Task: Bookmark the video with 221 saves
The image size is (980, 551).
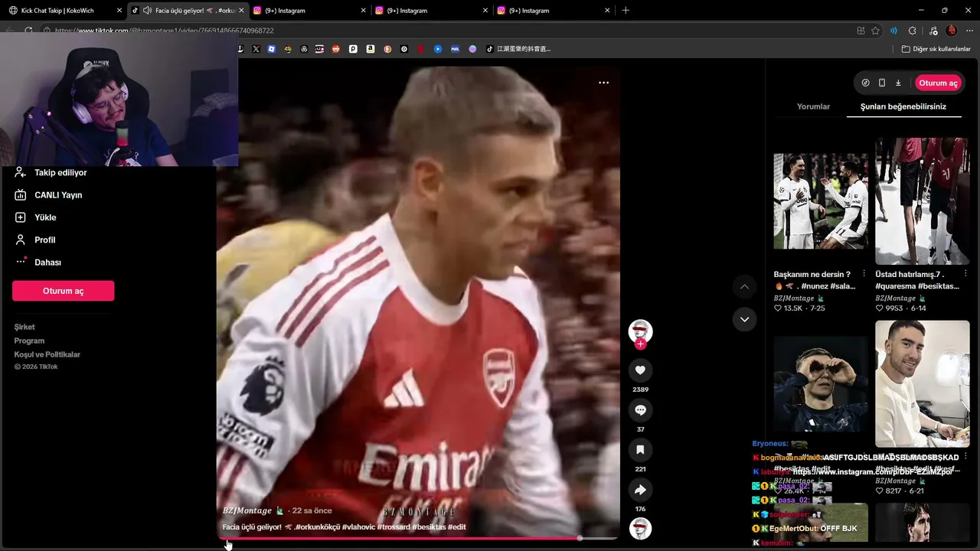Action: 640,450
